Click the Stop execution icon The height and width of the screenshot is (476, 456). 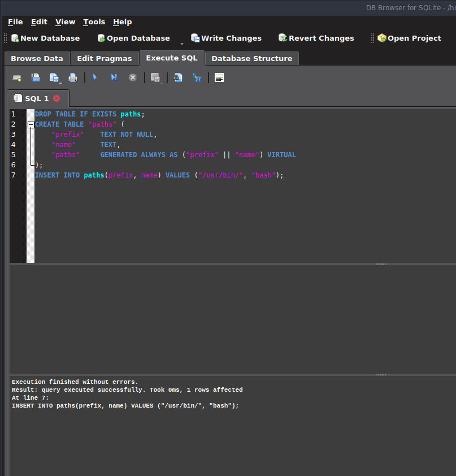tap(133, 77)
